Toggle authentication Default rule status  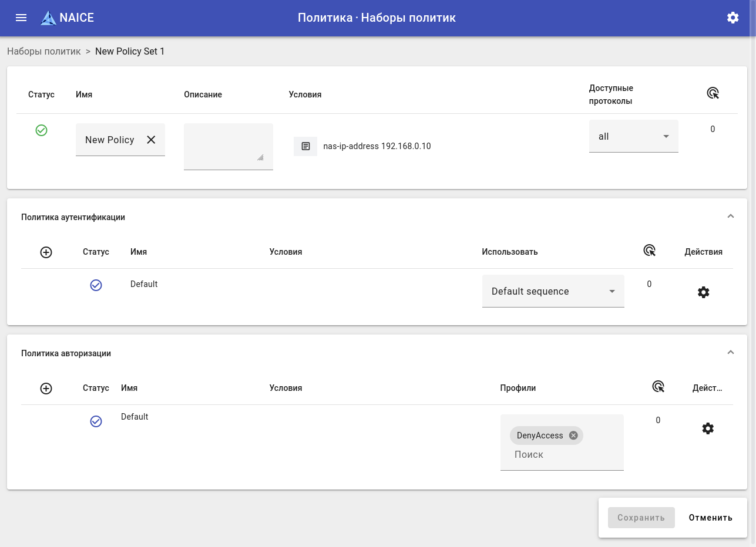[96, 285]
